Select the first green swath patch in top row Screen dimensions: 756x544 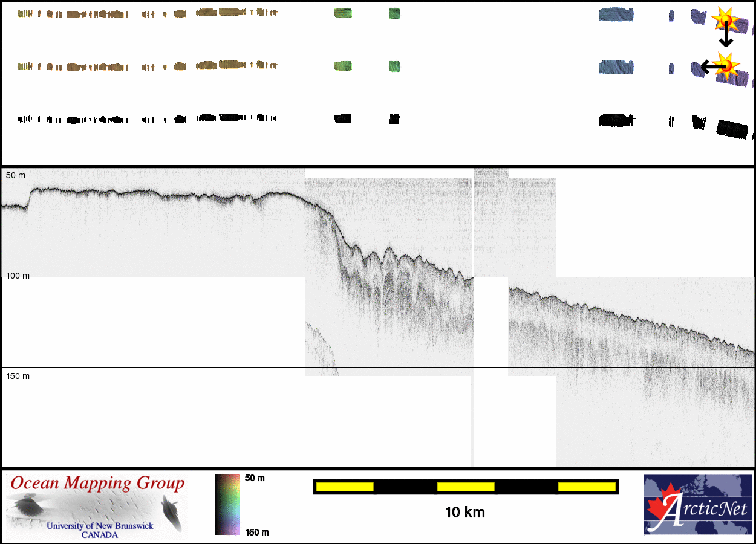342,13
